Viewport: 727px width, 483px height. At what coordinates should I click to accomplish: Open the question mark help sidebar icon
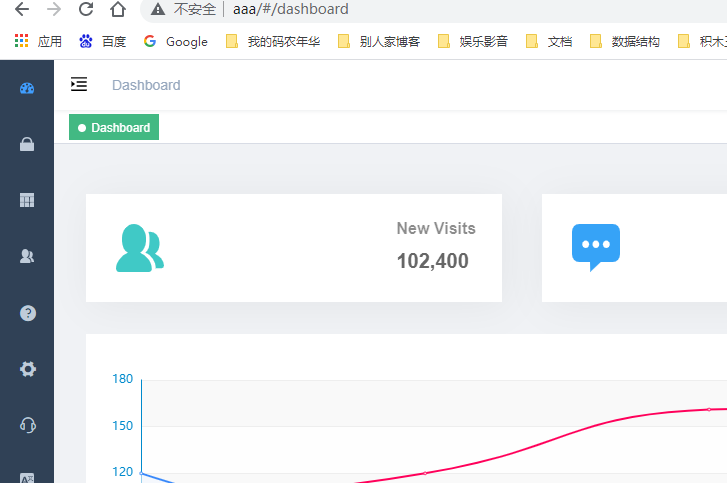[x=28, y=313]
